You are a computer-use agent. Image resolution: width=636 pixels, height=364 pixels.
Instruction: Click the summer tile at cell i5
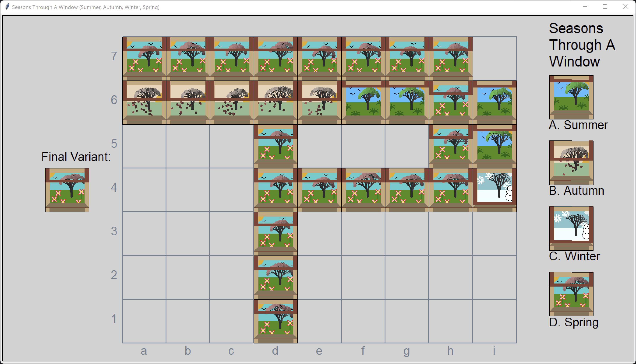point(494,146)
